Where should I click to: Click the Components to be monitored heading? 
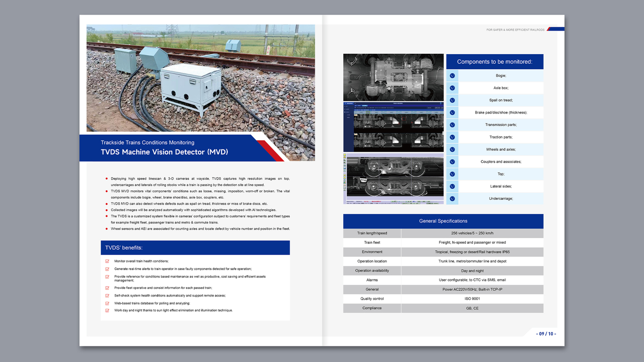pos(495,62)
